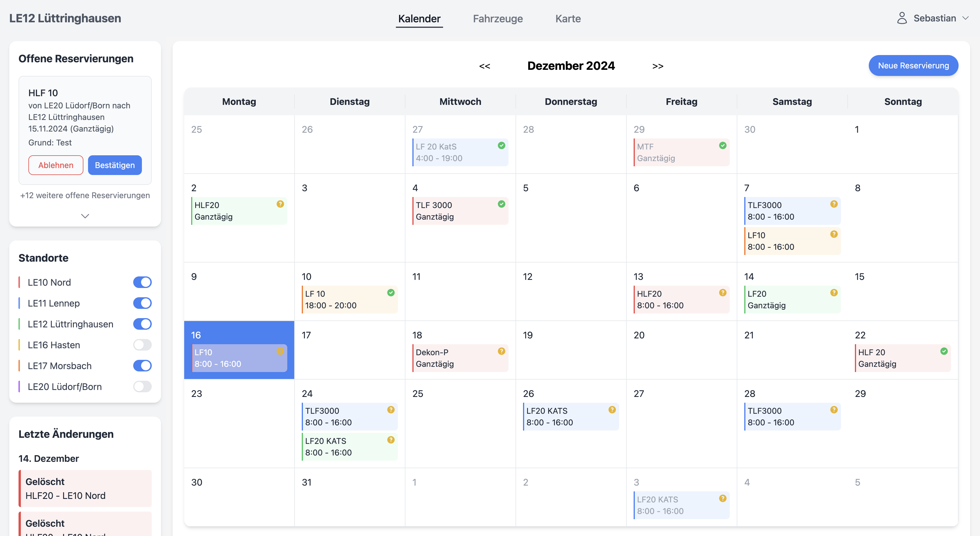
Task: Open the Fahrzeuge tab
Action: pos(498,19)
